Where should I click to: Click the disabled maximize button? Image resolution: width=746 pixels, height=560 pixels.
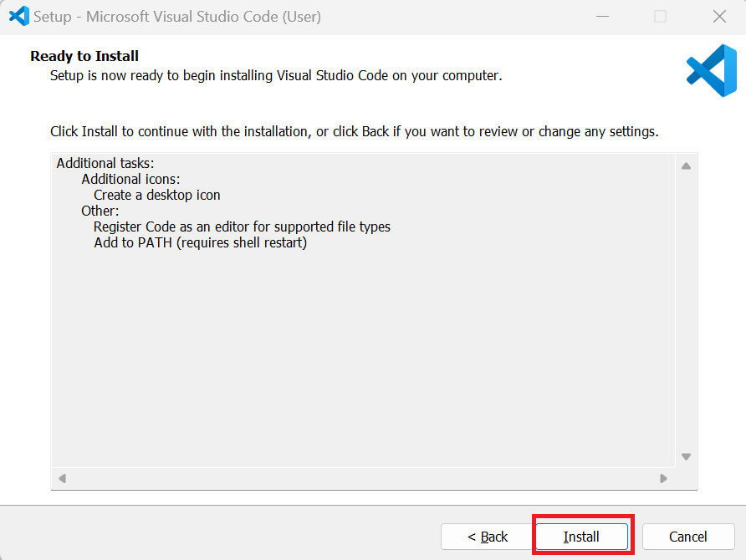tap(661, 16)
